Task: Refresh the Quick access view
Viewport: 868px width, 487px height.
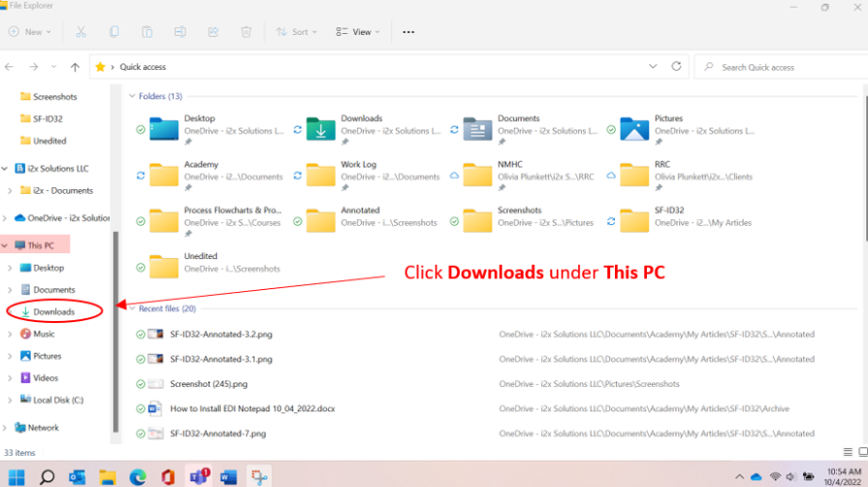Action: click(x=676, y=67)
